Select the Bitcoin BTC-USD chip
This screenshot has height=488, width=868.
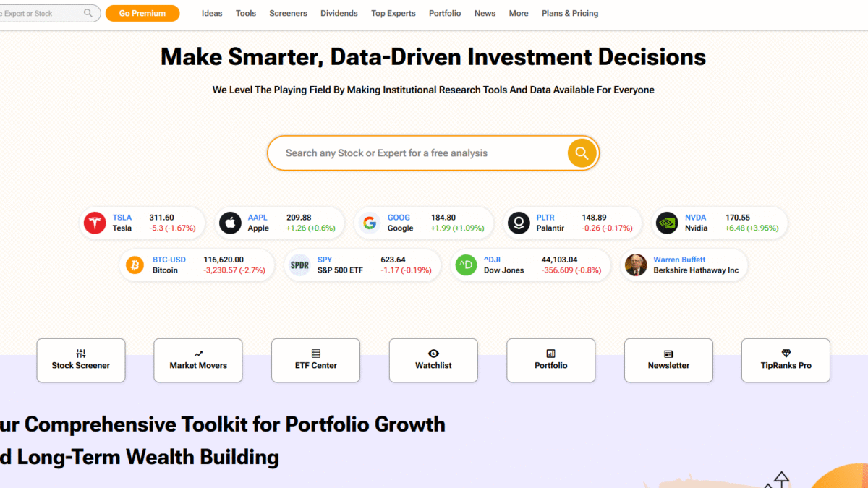[197, 265]
